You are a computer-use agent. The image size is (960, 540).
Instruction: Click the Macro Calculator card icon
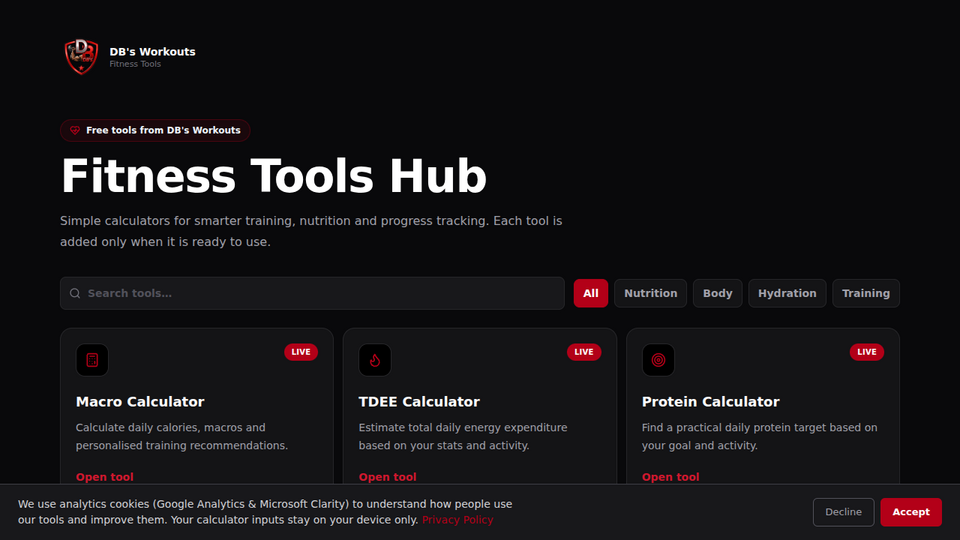pos(92,360)
